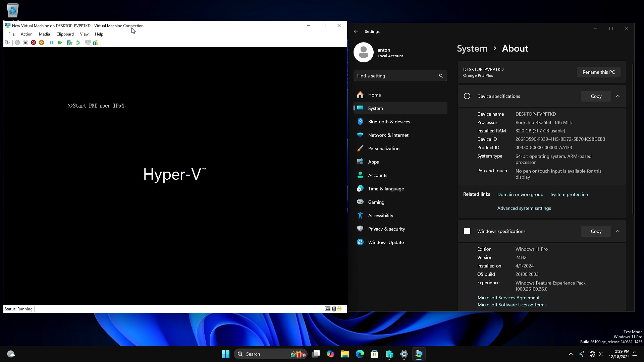Screen dimensions: 644x362
Task: Copy the Device specifications
Action: tap(596, 96)
